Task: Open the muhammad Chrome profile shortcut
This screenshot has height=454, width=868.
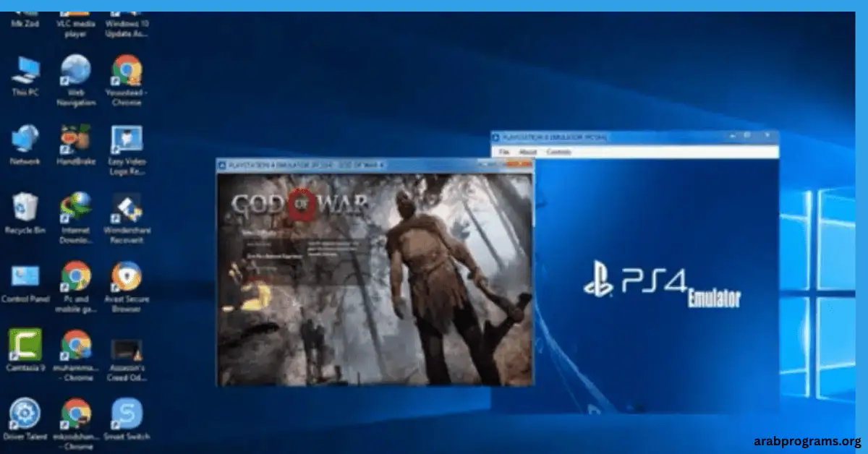Action: point(76,356)
